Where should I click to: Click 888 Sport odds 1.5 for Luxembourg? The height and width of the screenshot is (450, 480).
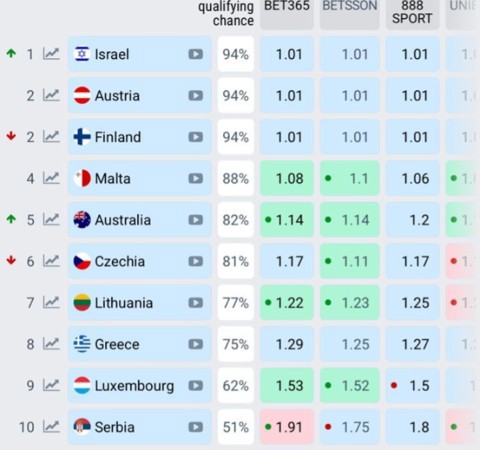pyautogui.click(x=412, y=386)
